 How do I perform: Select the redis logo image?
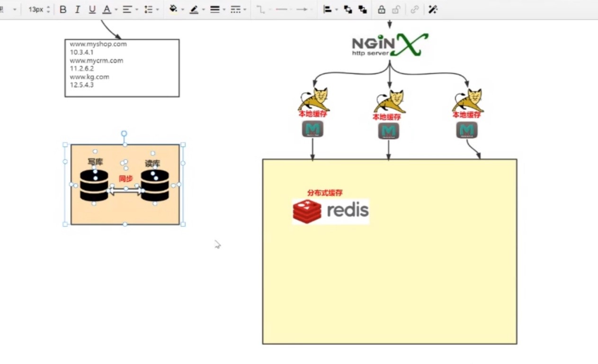(330, 211)
